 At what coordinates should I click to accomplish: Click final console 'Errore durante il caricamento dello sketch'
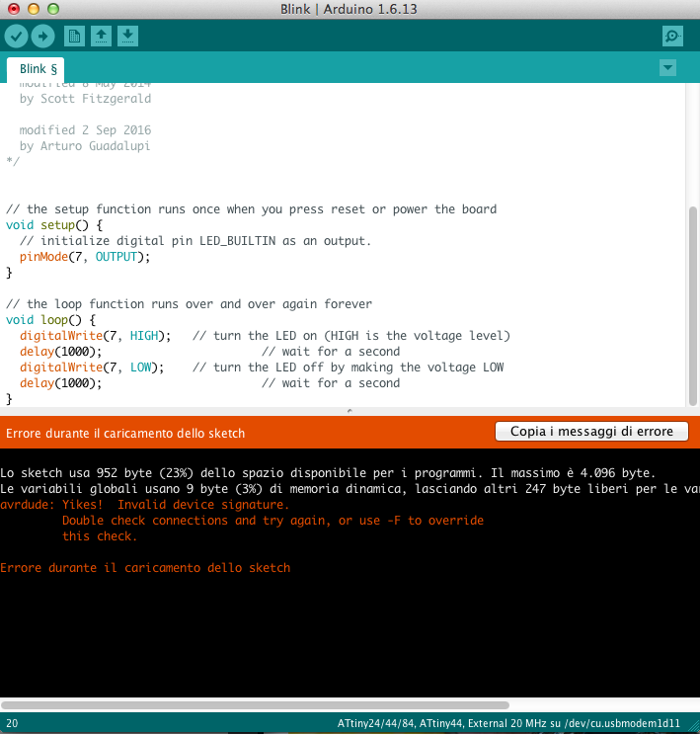pyautogui.click(x=145, y=568)
